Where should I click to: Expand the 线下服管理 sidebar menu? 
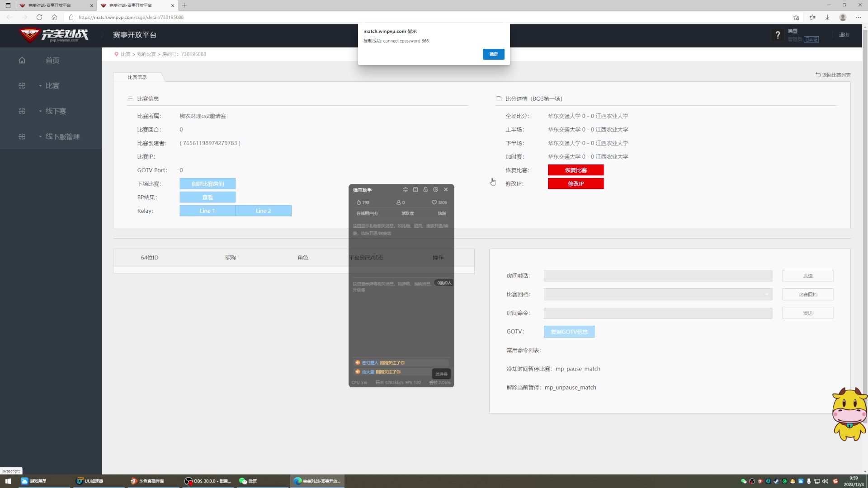51,136
